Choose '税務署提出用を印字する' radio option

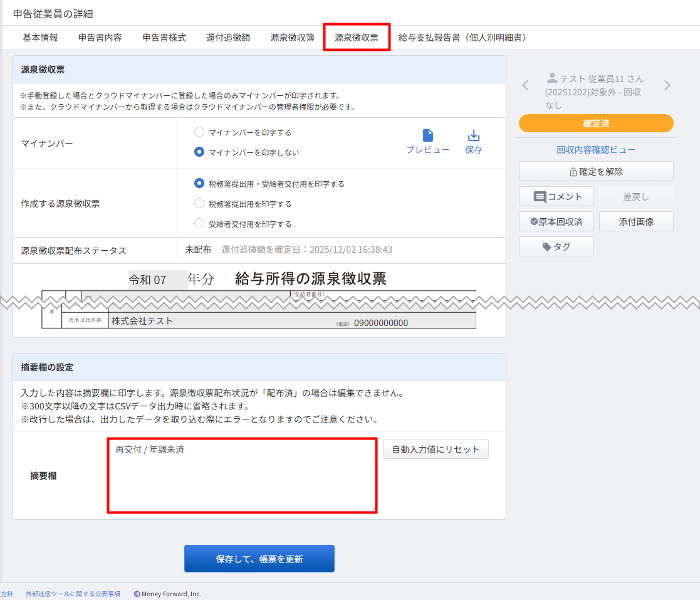(199, 203)
